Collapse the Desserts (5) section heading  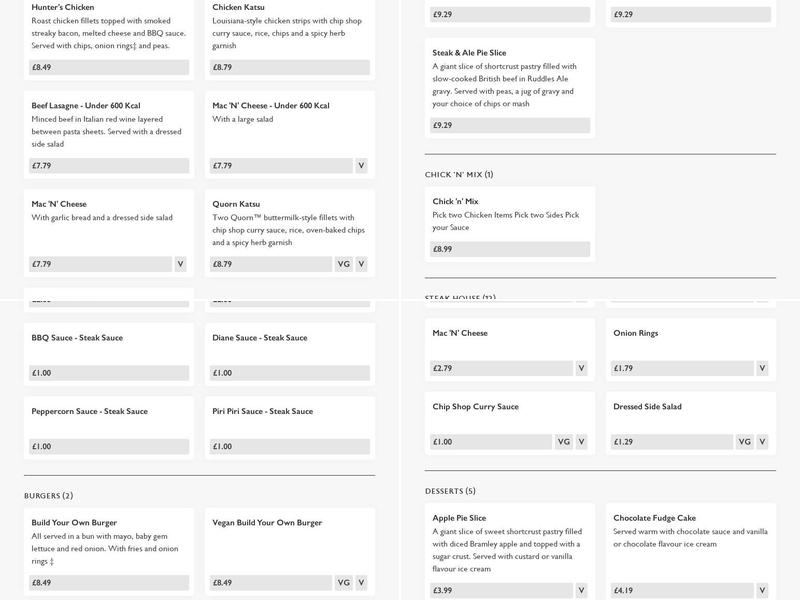pyautogui.click(x=450, y=491)
